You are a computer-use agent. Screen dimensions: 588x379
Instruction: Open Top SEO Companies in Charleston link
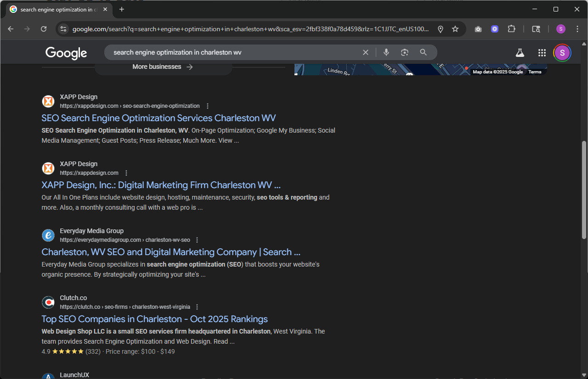[x=154, y=319]
